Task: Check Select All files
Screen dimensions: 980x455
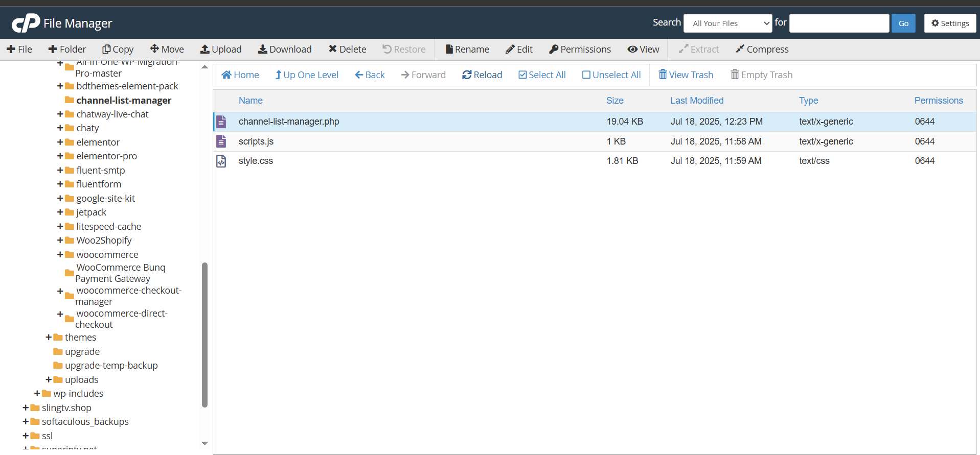Action: 542,75
